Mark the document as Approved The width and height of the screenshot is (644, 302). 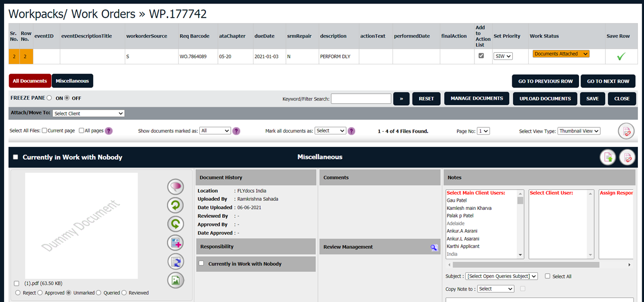point(40,292)
